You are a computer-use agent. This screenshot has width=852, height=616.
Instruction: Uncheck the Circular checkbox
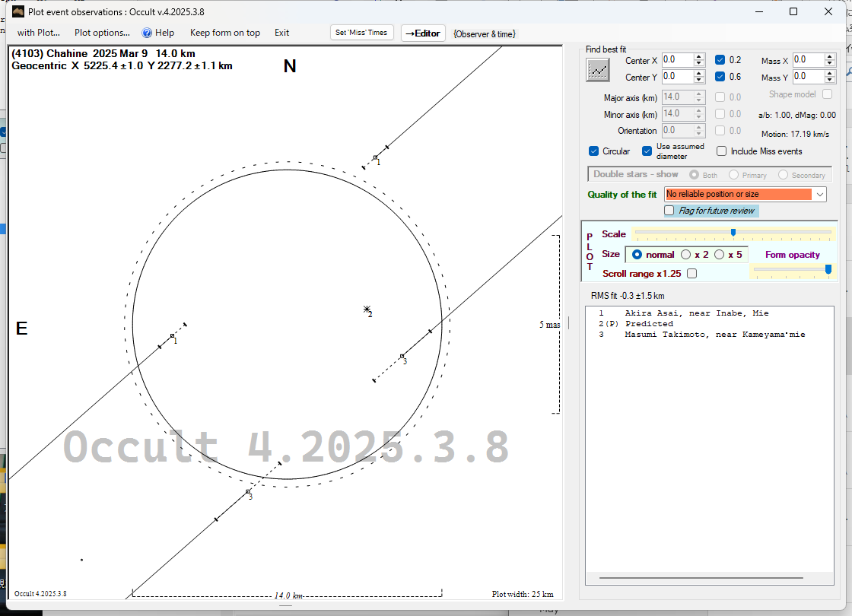pos(594,151)
